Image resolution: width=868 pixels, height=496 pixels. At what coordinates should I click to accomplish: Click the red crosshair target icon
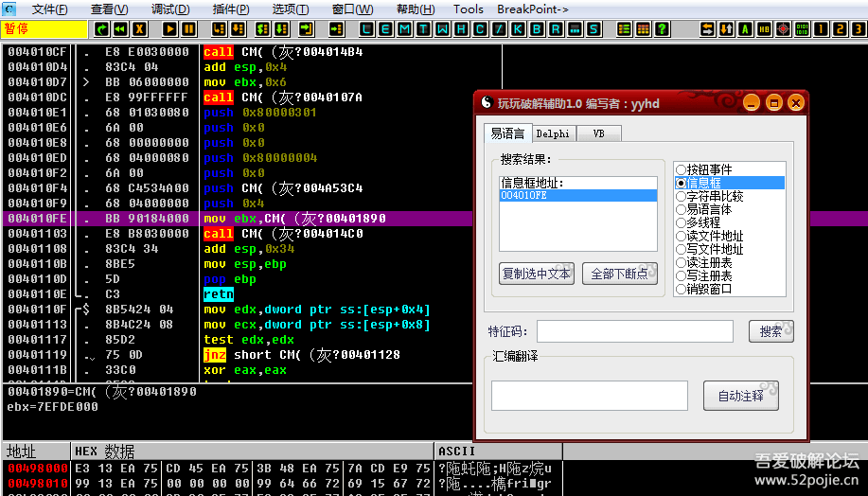tap(783, 28)
